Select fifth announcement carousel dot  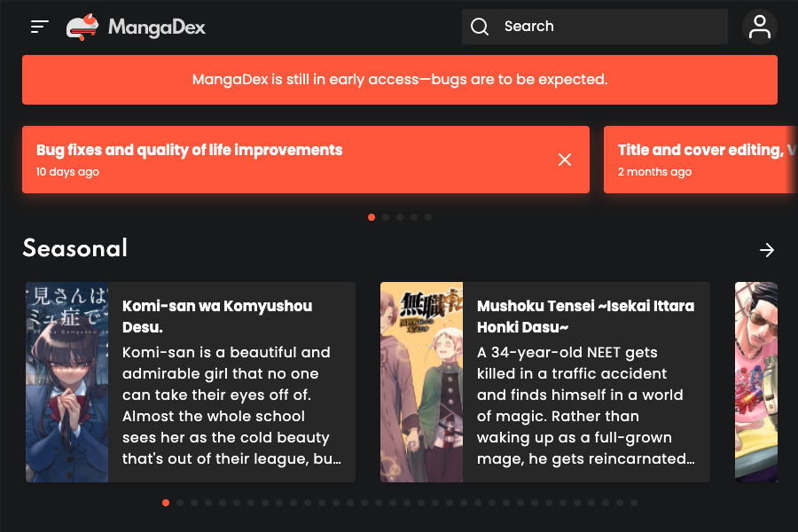(x=428, y=217)
